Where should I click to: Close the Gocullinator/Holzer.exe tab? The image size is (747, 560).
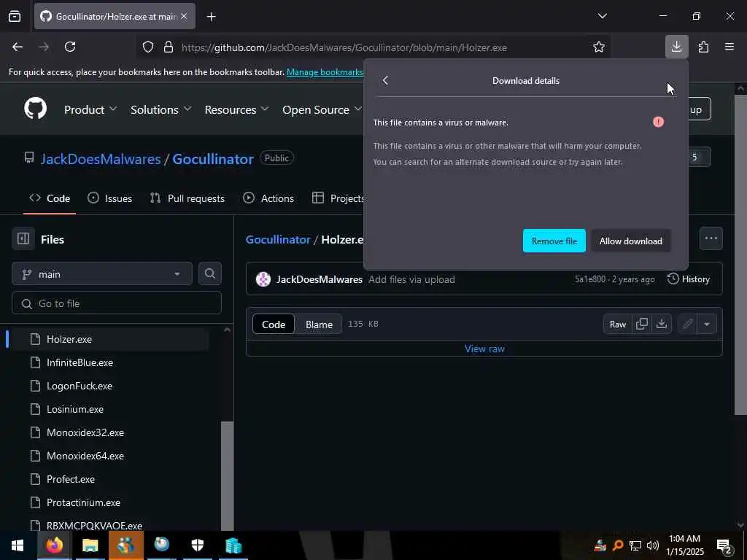[x=184, y=16]
